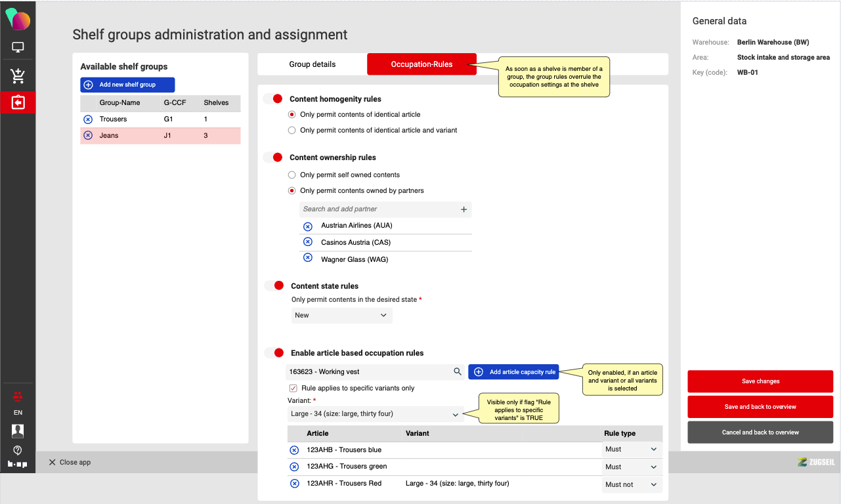This screenshot has width=841, height=504.
Task: Open the help question mark icon
Action: [18, 450]
